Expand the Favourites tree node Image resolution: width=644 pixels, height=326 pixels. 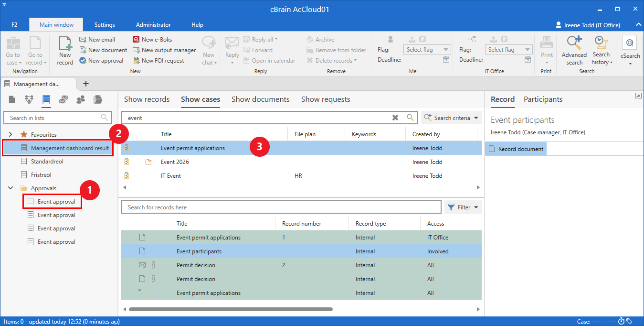pyautogui.click(x=11, y=135)
